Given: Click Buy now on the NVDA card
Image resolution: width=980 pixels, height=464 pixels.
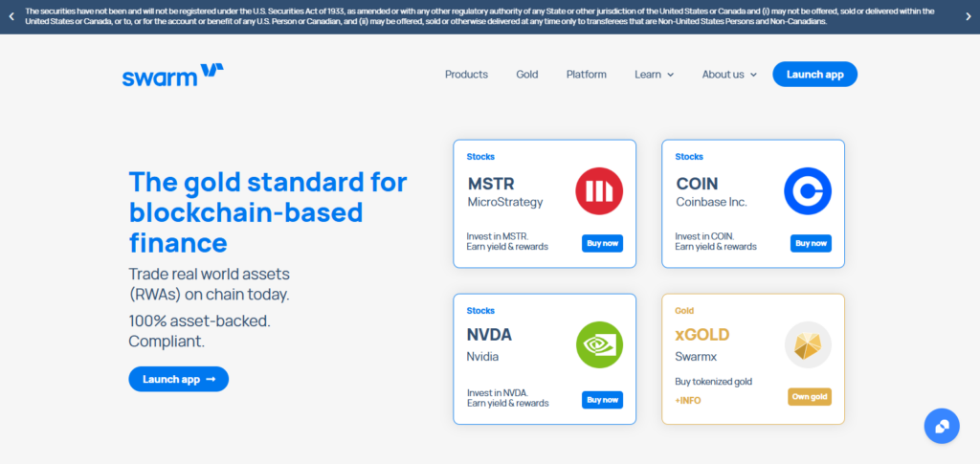Looking at the screenshot, I should pos(603,400).
